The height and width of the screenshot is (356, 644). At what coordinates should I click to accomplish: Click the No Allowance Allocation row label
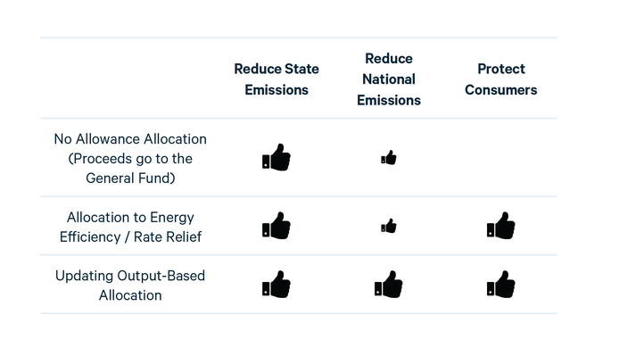tap(130, 159)
